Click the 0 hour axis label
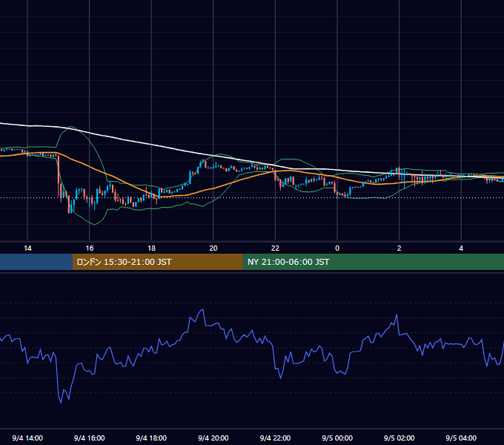This screenshot has height=445, width=504. (x=337, y=248)
